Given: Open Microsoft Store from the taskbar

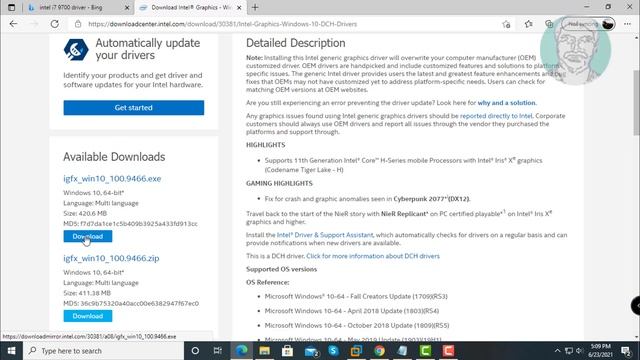Looking at the screenshot, I should point(287,351).
